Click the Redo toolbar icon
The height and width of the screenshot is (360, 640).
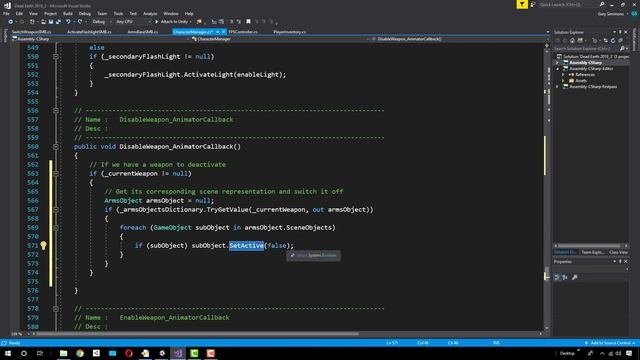coord(80,22)
